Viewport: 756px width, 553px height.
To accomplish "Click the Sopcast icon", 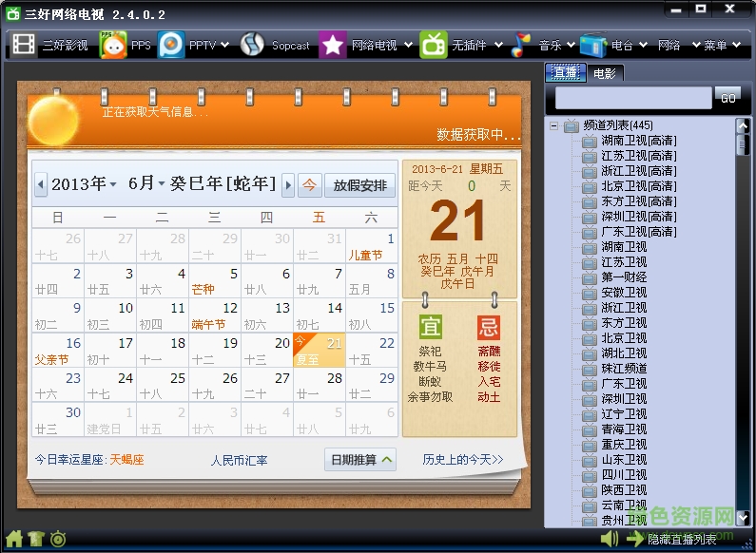I will (252, 45).
